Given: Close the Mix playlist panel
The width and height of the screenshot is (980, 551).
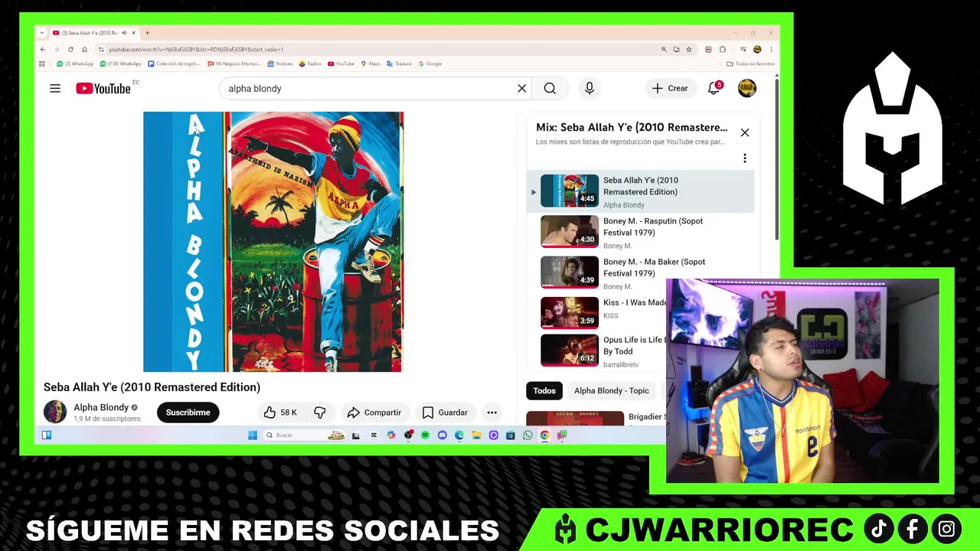Looking at the screenshot, I should tap(744, 132).
